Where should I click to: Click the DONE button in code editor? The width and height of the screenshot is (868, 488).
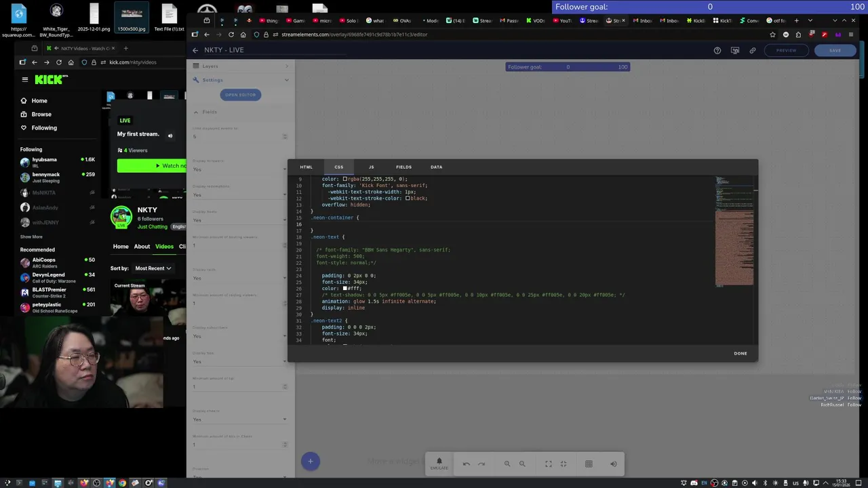[741, 353]
